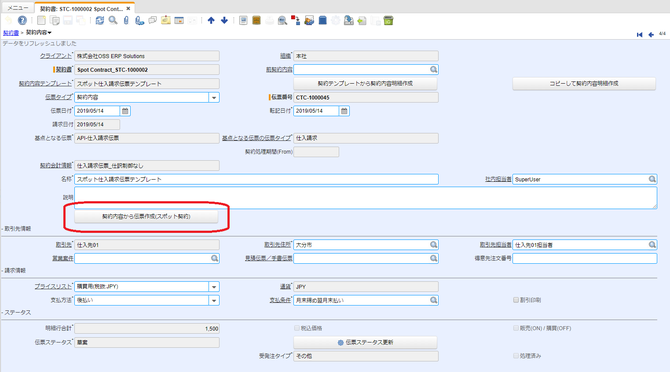
Task: Click the Report toolbar icon
Action: click(243, 21)
